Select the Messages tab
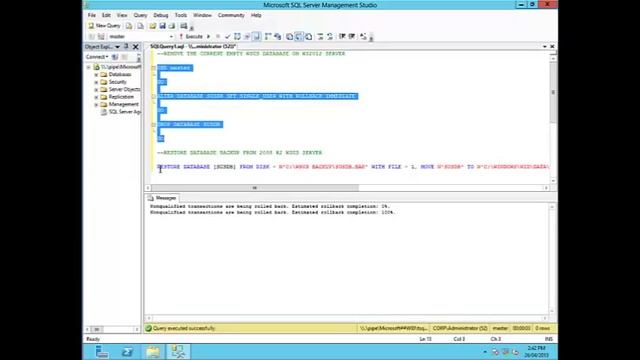The height and width of the screenshot is (360, 640). [x=162, y=198]
